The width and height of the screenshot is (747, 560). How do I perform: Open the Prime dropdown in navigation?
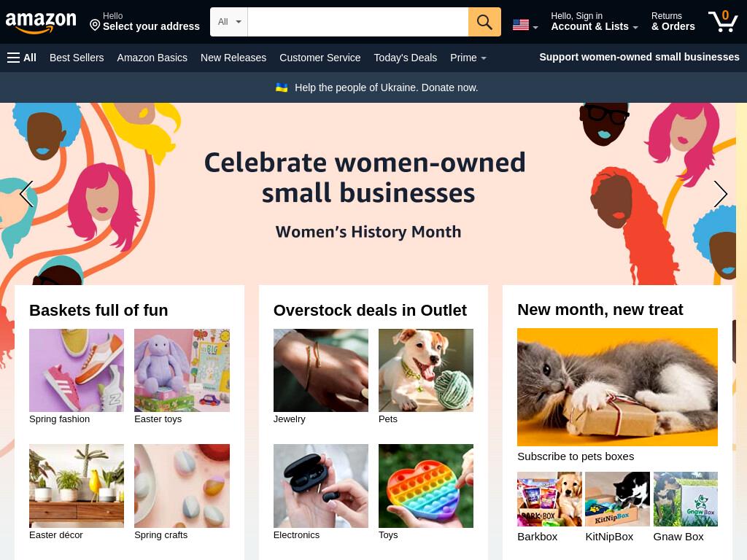point(468,58)
